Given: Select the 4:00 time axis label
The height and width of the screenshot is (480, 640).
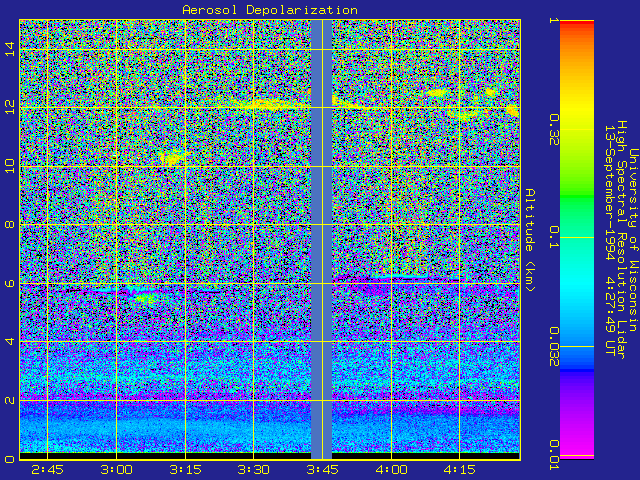Looking at the screenshot, I should point(391,470).
